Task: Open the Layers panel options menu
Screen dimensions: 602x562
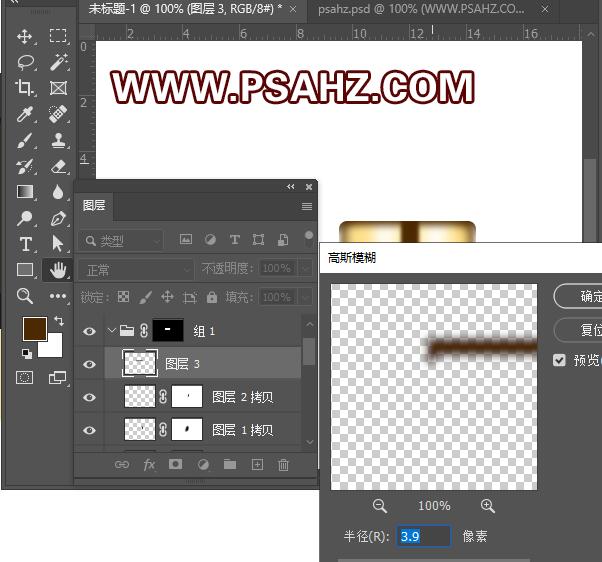Action: [307, 207]
